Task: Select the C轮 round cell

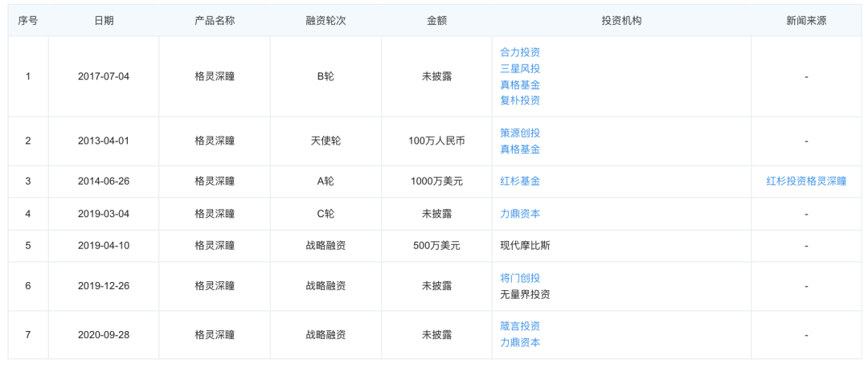Action: 326,214
